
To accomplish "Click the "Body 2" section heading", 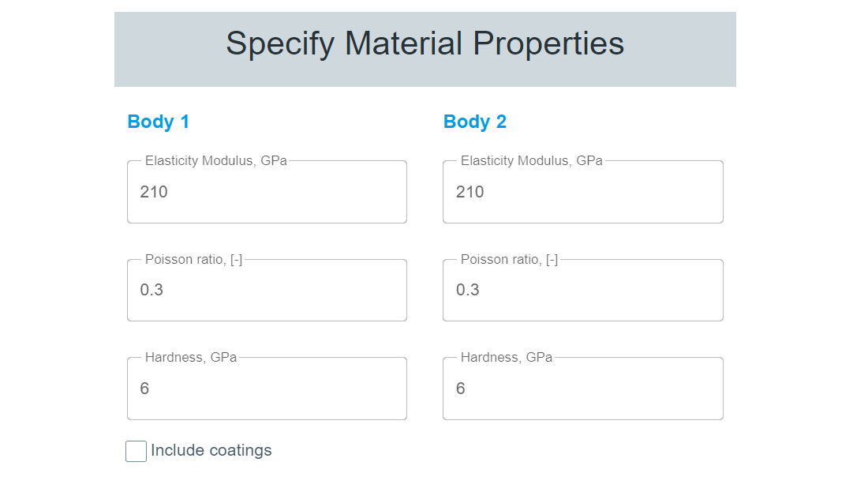I will tap(475, 122).
